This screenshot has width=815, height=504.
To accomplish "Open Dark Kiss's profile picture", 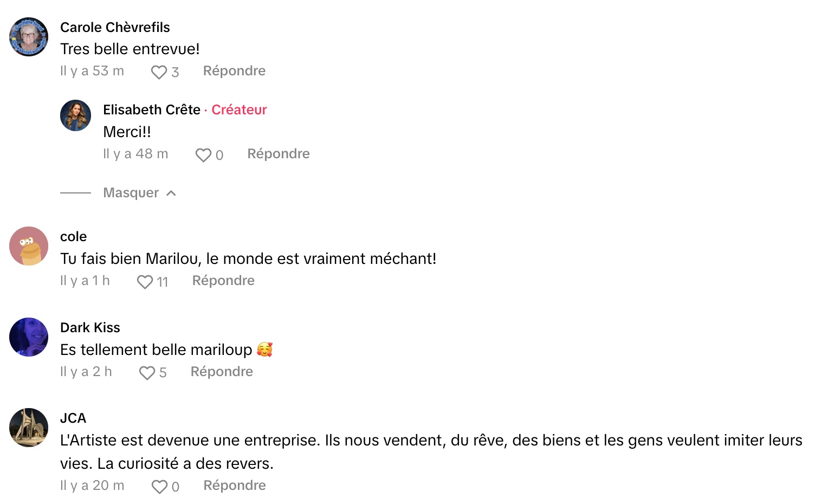I will tap(29, 337).
